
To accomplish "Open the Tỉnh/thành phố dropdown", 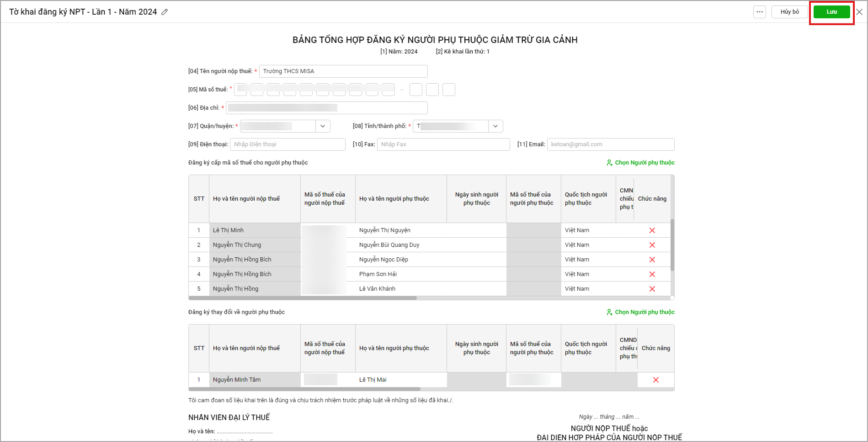I will point(495,126).
